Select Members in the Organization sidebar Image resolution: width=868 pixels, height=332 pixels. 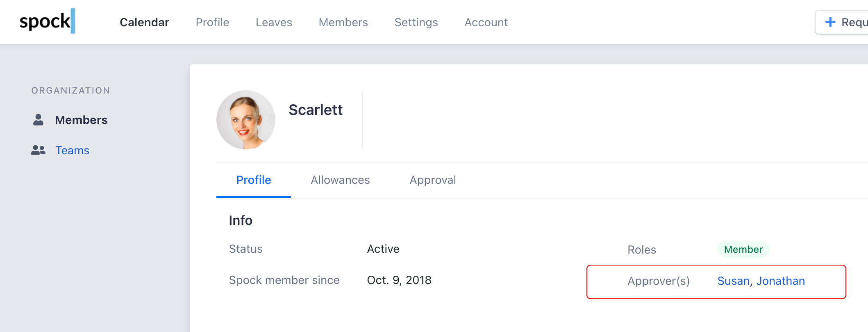click(x=81, y=120)
